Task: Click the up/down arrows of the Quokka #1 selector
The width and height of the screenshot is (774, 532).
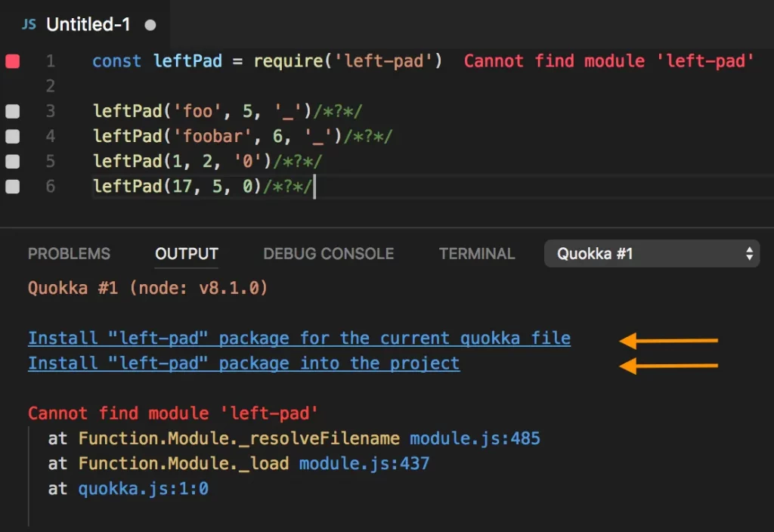Action: click(x=749, y=254)
